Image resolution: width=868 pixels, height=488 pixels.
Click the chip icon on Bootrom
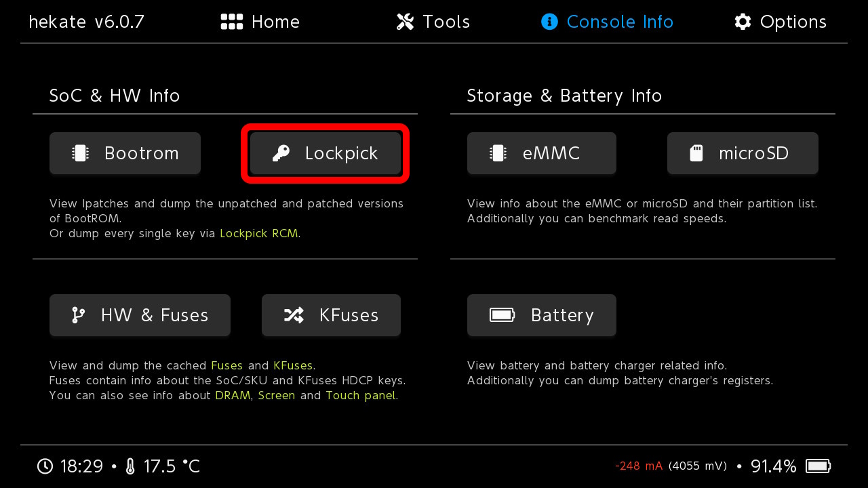coord(81,153)
